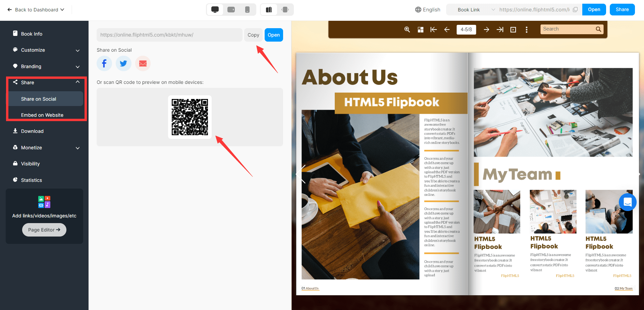The image size is (644, 310).
Task: Switch to mobile preview mode
Action: pos(248,9)
